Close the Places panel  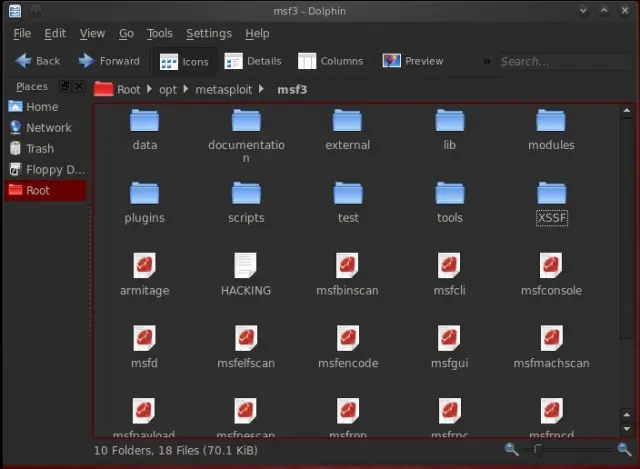79,87
